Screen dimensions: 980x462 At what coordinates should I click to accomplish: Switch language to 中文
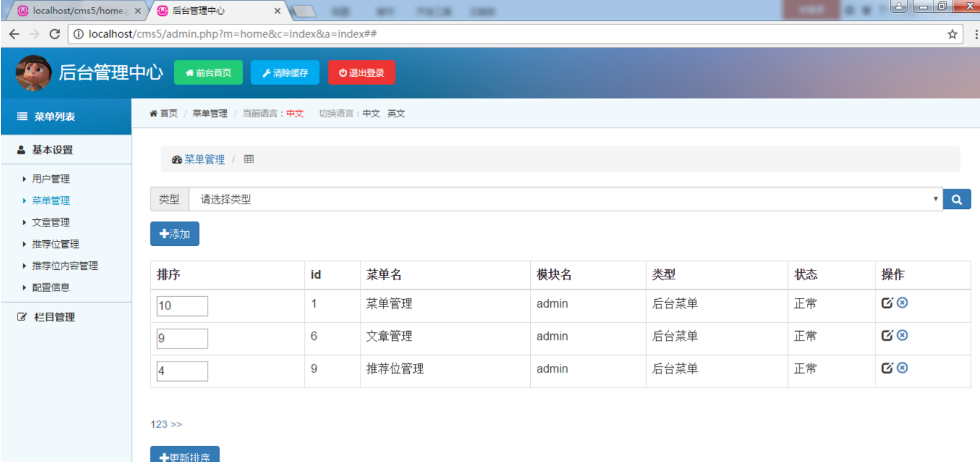(x=371, y=113)
